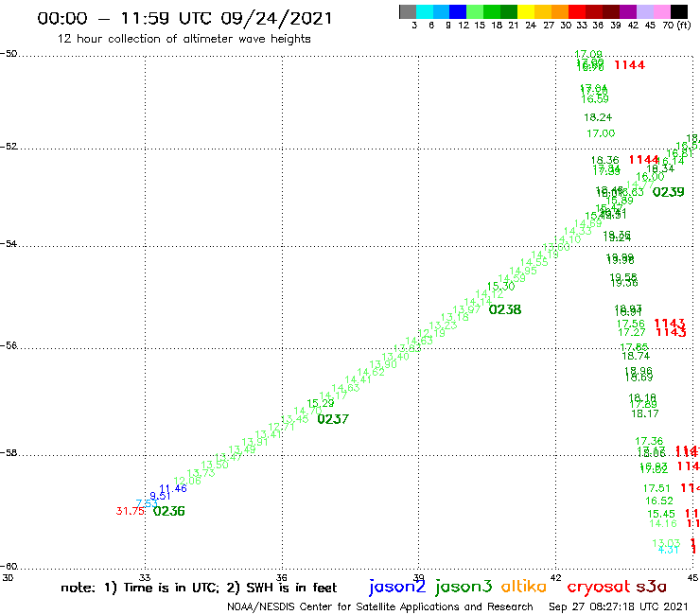Click the 13.73 wave height value
Viewport: 700px width, 615px height.
pos(201,473)
